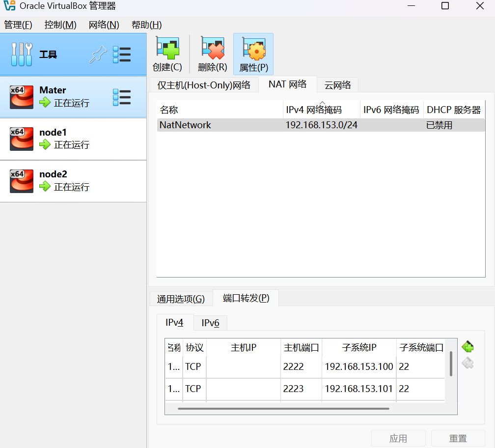Select the IPv4 forwarding tab
This screenshot has height=448, width=495.
(174, 322)
